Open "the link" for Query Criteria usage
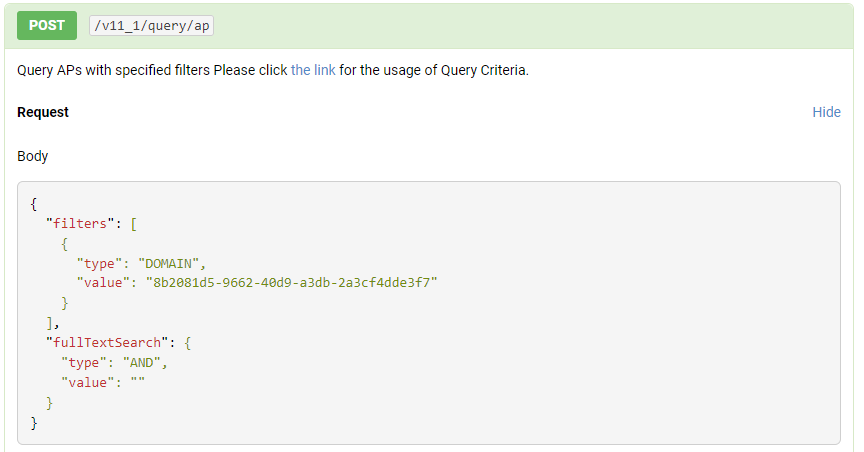The width and height of the screenshot is (864, 452). click(x=313, y=71)
